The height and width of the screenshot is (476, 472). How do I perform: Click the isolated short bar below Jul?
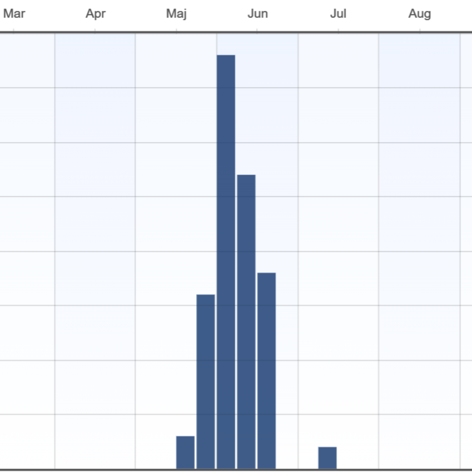tap(327, 458)
